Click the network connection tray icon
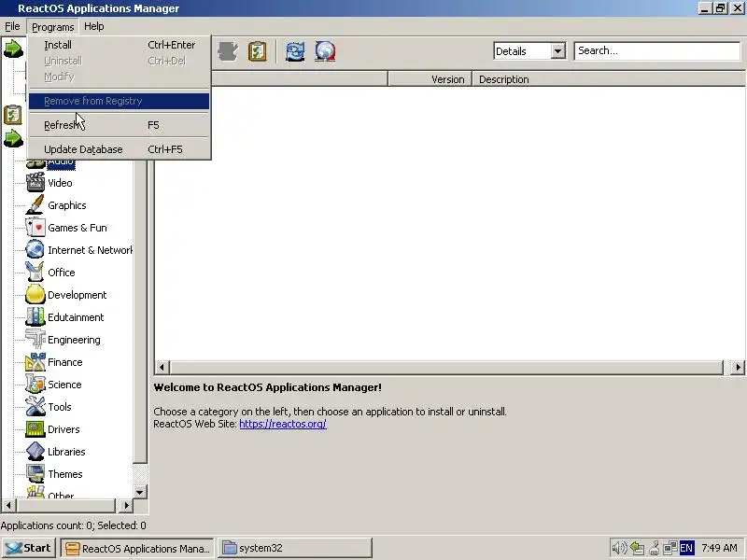This screenshot has height=560, width=747. [x=670, y=548]
